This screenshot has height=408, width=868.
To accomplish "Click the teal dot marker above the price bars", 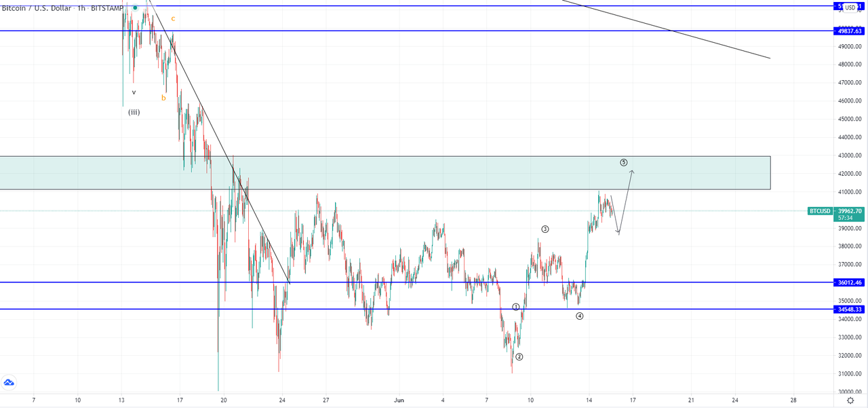I will tap(135, 7).
